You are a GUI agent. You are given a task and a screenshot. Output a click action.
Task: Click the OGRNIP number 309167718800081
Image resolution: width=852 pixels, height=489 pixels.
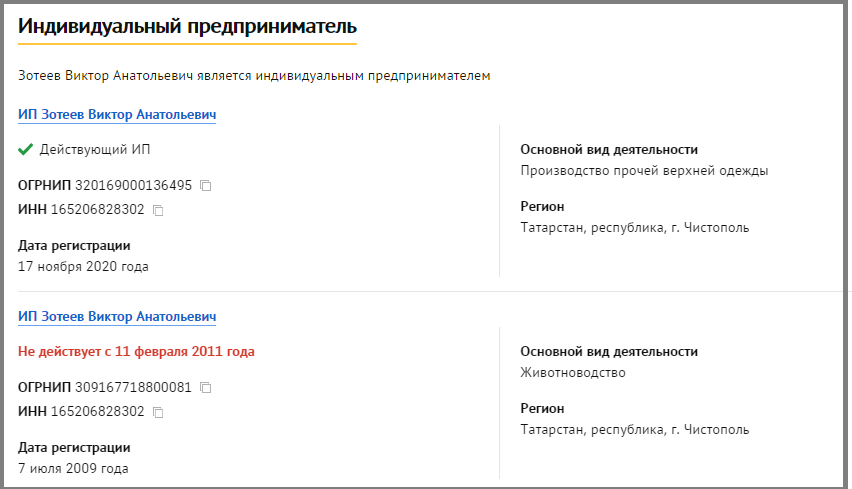pos(133,388)
